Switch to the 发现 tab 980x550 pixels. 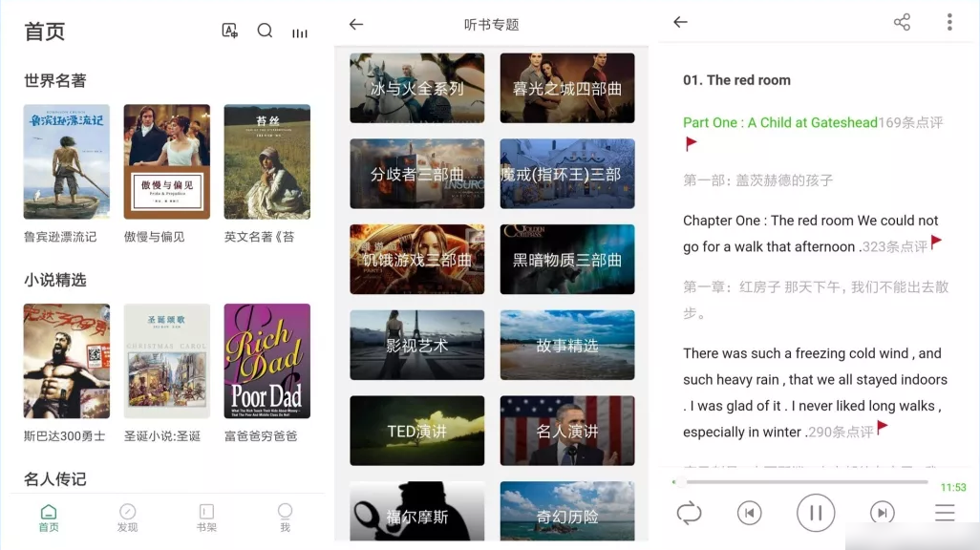pos(127,518)
